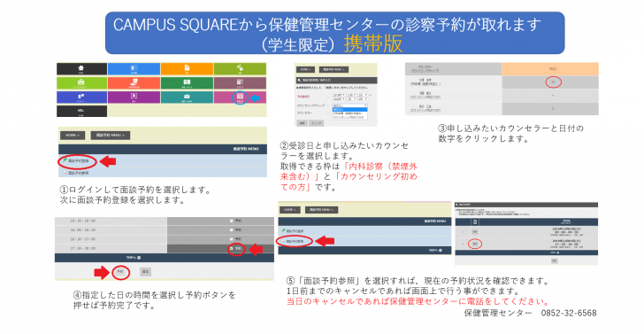
Task: Choose the highlighted 指定なし option in the dropdown list
Action: pyautogui.click(x=349, y=110)
